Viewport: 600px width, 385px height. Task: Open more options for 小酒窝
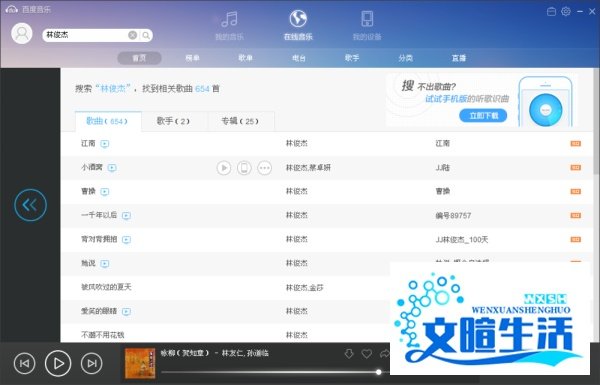point(264,168)
